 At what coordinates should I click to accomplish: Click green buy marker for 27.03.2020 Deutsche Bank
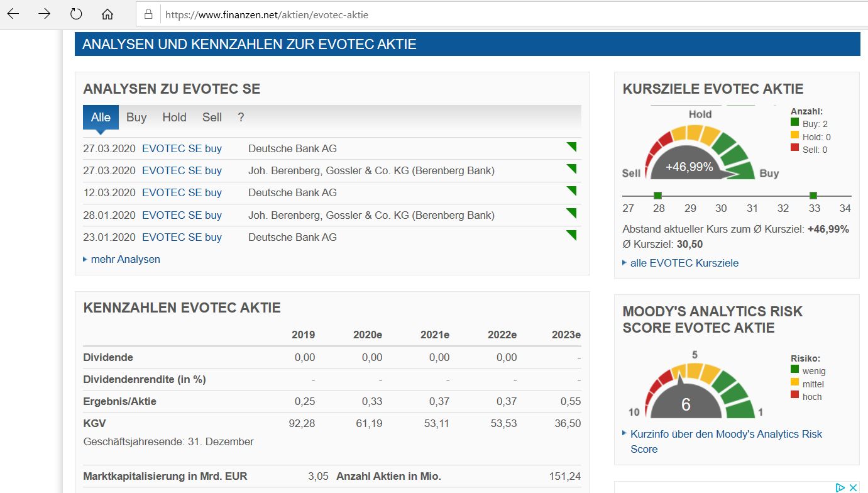571,147
